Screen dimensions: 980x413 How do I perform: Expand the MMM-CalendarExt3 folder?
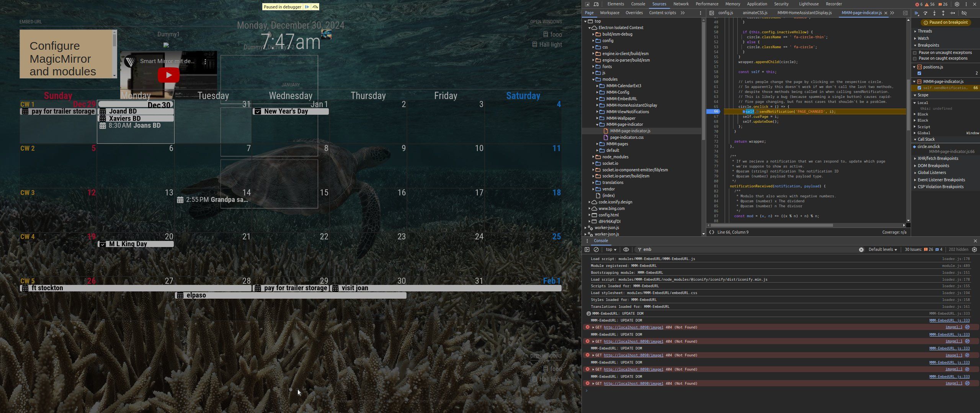(597, 86)
